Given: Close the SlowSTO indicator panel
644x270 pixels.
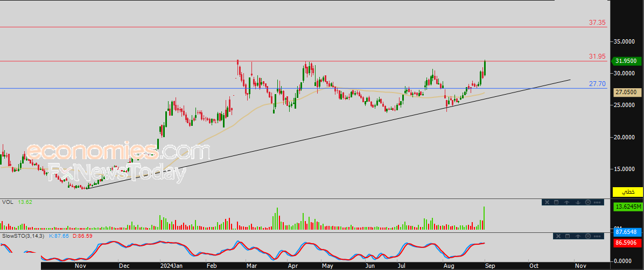Looking at the screenshot, I should pos(557,236).
